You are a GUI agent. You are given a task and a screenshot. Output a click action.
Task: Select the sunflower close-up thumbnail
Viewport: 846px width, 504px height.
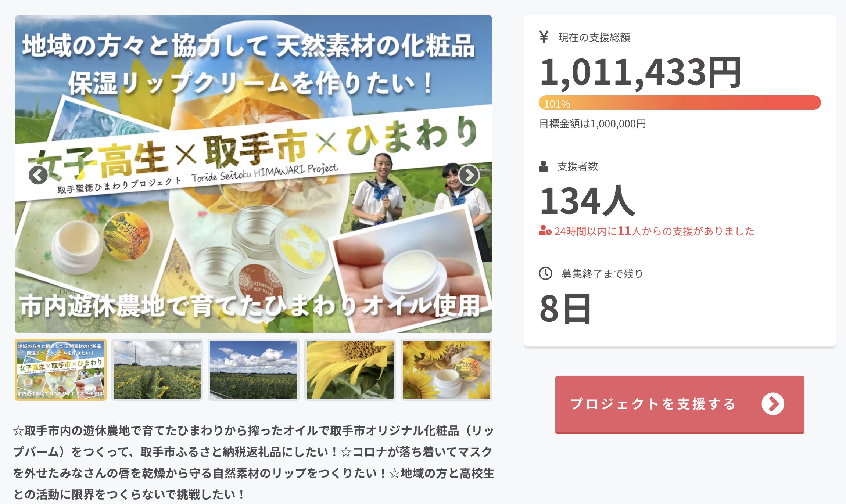350,370
